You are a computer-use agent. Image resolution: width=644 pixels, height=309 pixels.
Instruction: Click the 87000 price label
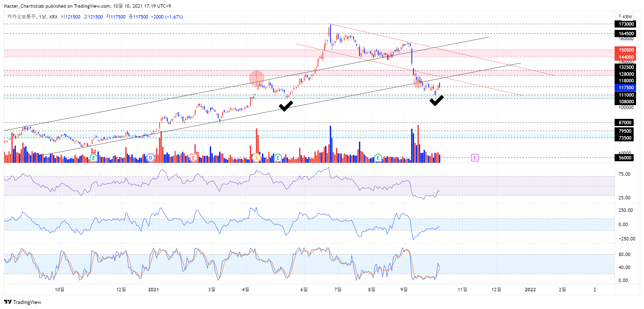624,122
